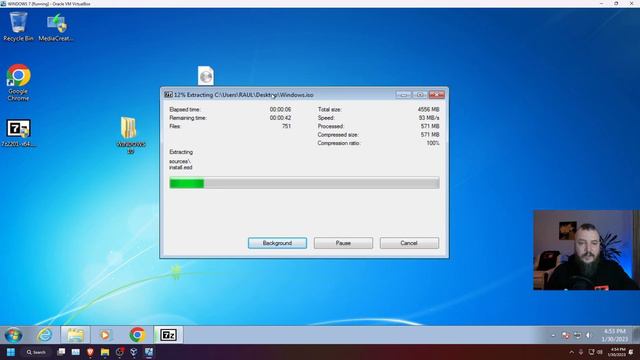Open network icon in Windows 7 tray
The width and height of the screenshot is (640, 360).
577,336
